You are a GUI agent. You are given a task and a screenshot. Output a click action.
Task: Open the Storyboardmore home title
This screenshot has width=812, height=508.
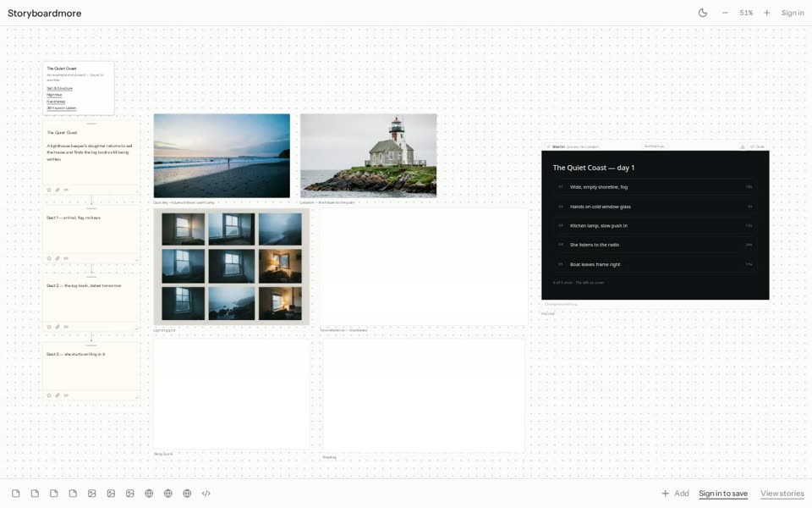coord(45,13)
